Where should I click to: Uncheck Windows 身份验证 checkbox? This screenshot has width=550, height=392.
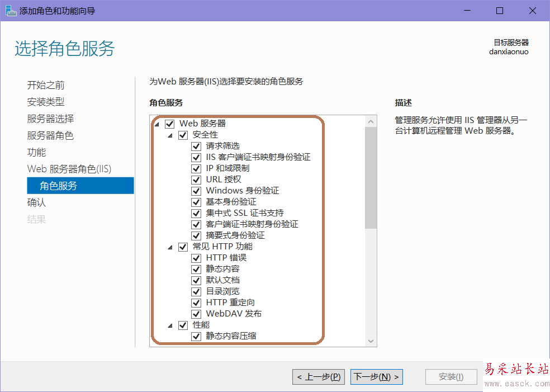coord(196,191)
